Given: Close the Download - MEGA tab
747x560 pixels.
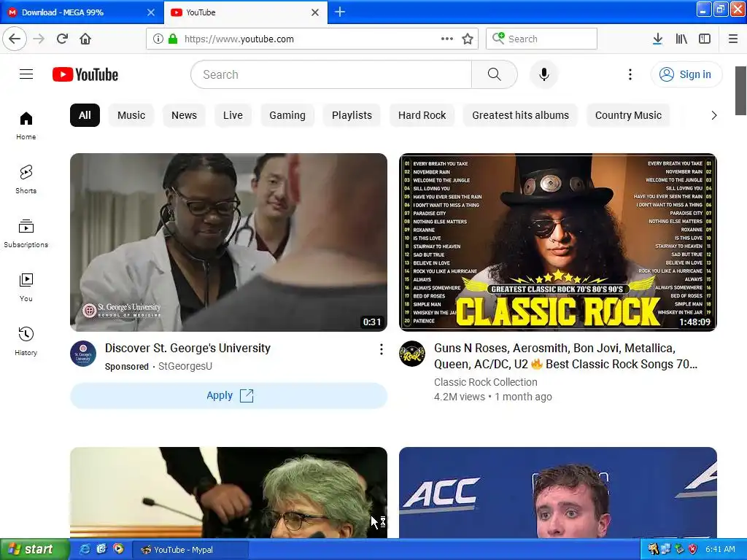Looking at the screenshot, I should pos(151,12).
